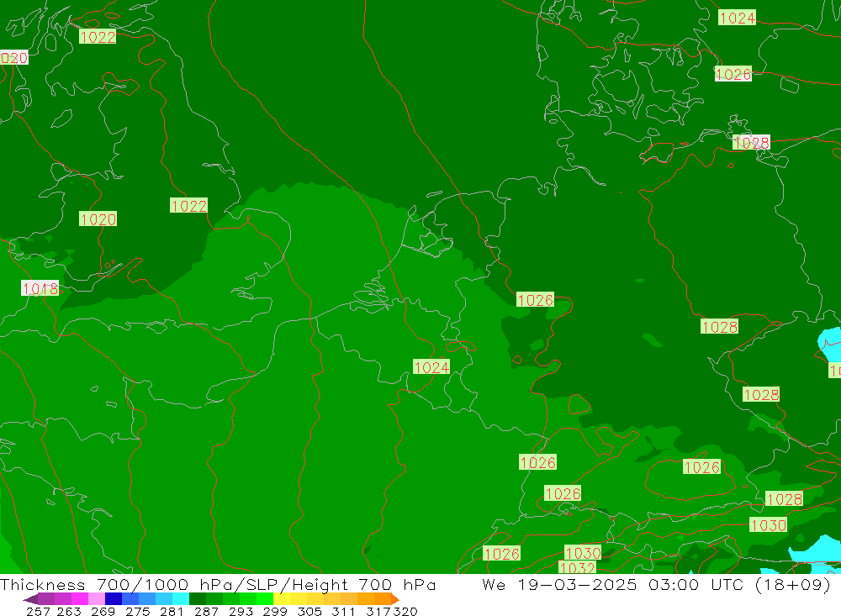Click legend value 311
This screenshot has height=616, width=841.
[343, 611]
